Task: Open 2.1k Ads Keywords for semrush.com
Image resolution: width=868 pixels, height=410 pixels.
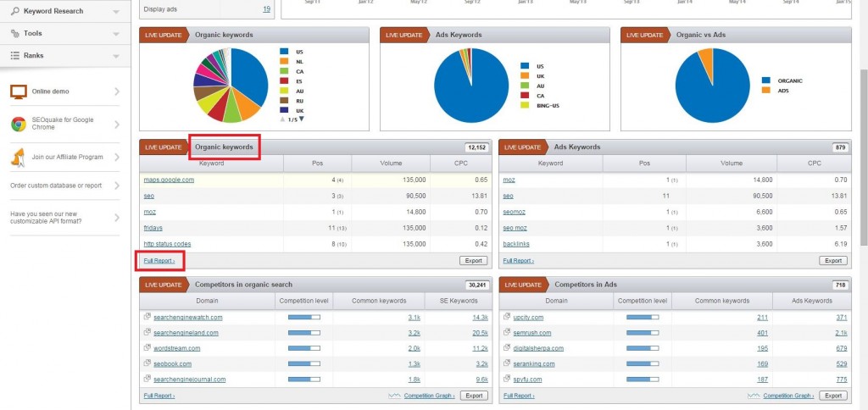Action: 842,333
